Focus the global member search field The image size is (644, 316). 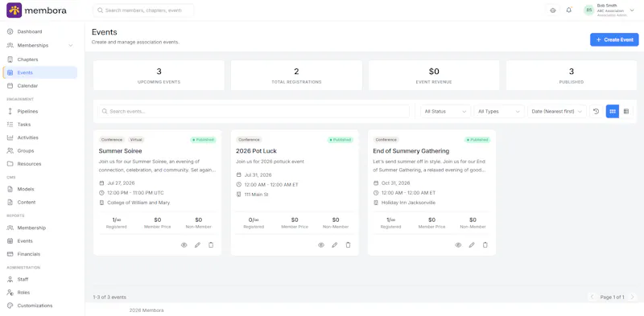pos(143,10)
